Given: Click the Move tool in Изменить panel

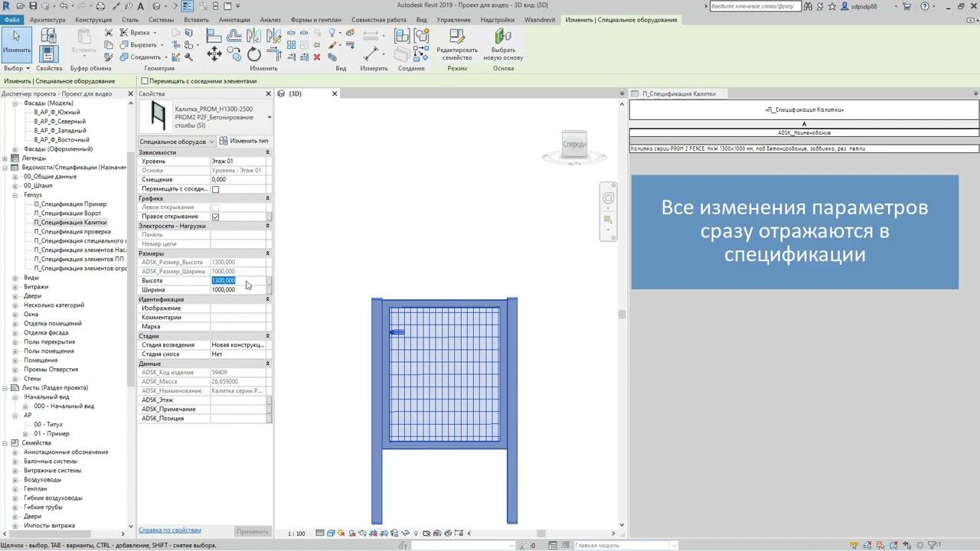Looking at the screenshot, I should [x=214, y=54].
